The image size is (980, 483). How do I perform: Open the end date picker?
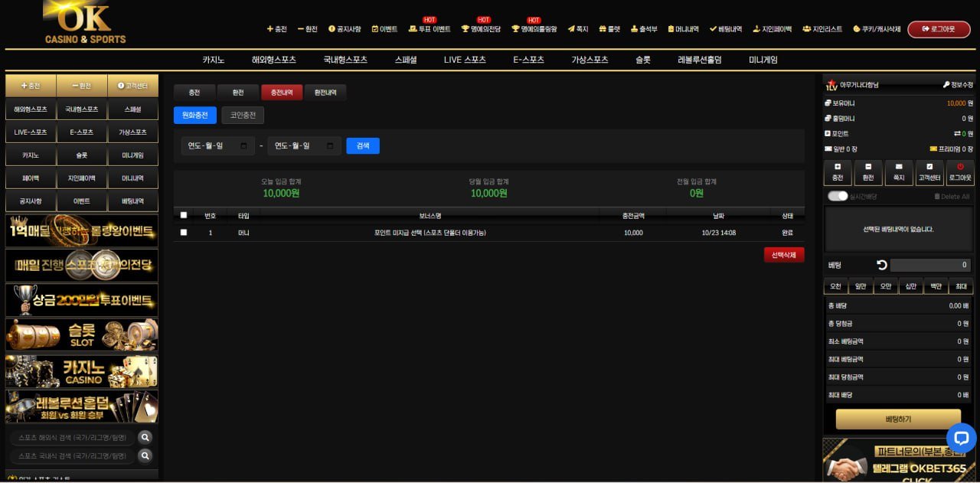(x=330, y=146)
